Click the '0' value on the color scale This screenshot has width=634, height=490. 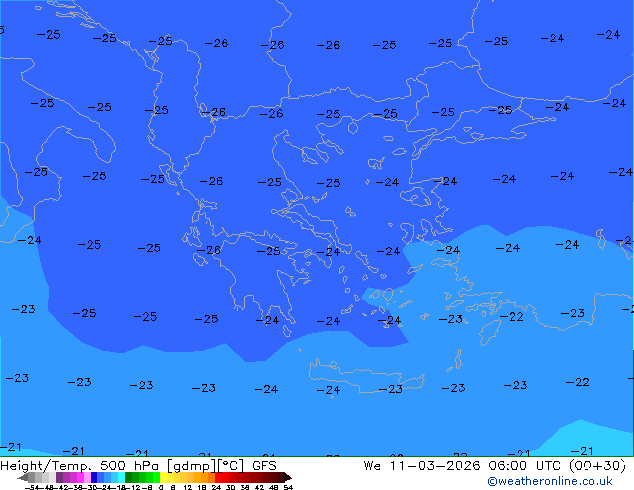coord(161,488)
